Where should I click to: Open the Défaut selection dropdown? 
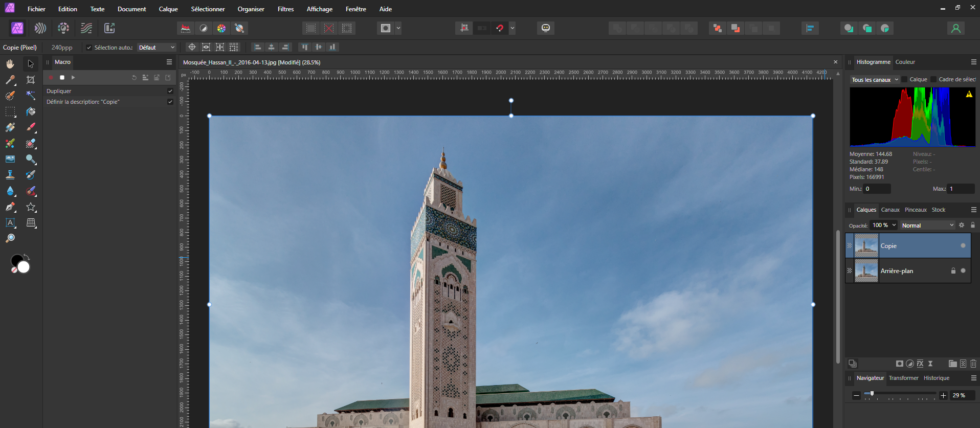[157, 48]
